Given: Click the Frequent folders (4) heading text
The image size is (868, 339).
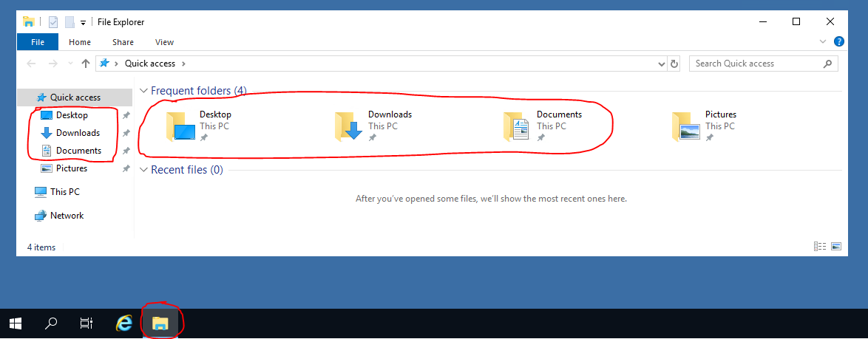Looking at the screenshot, I should click(x=199, y=91).
